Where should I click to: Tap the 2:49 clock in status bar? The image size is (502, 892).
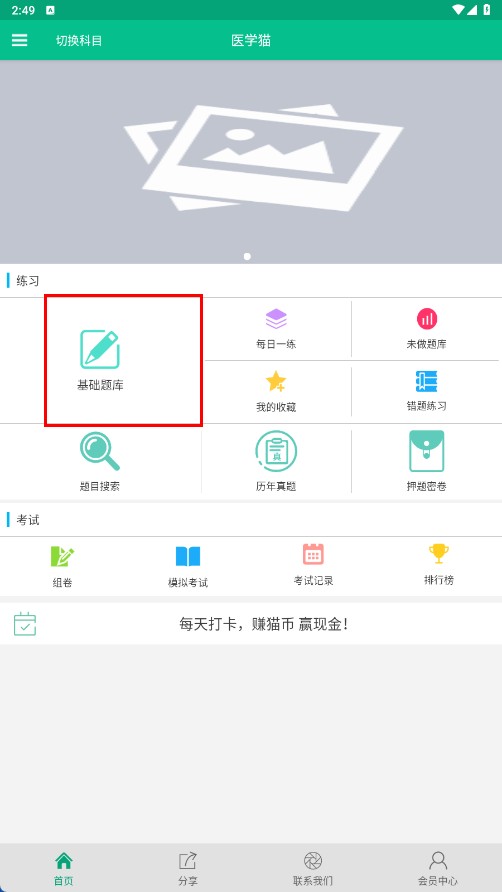point(23,10)
